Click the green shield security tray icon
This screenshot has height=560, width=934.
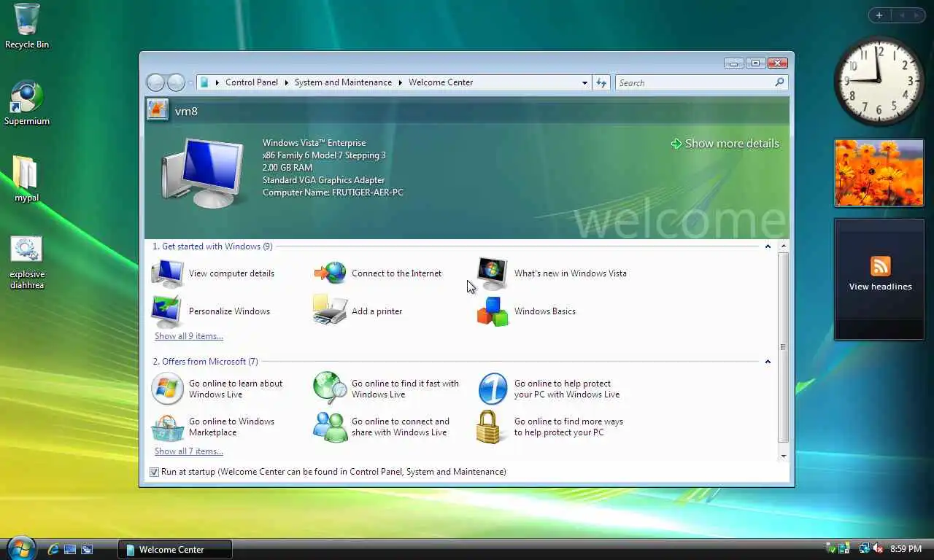coord(831,548)
